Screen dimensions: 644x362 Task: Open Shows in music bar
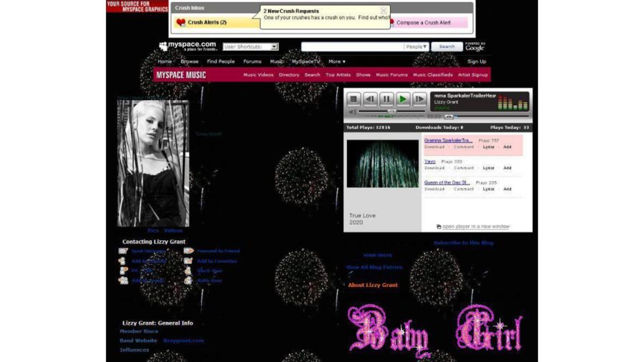(x=363, y=74)
